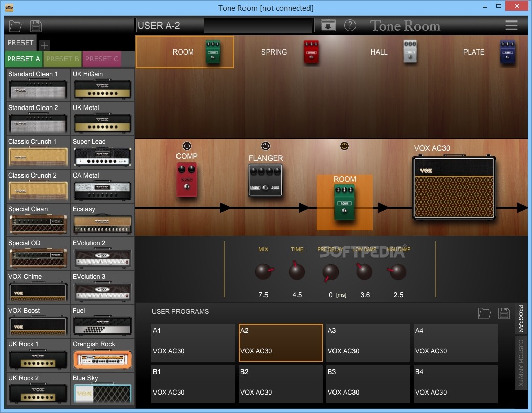This screenshot has height=413, width=532.
Task: Choose Standard Clean 2 amp preset
Action: click(x=38, y=118)
